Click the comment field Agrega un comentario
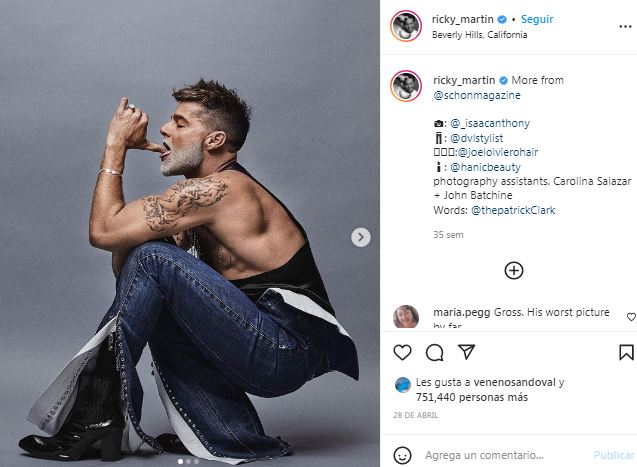Viewport: 637px width, 467px height. point(484,455)
